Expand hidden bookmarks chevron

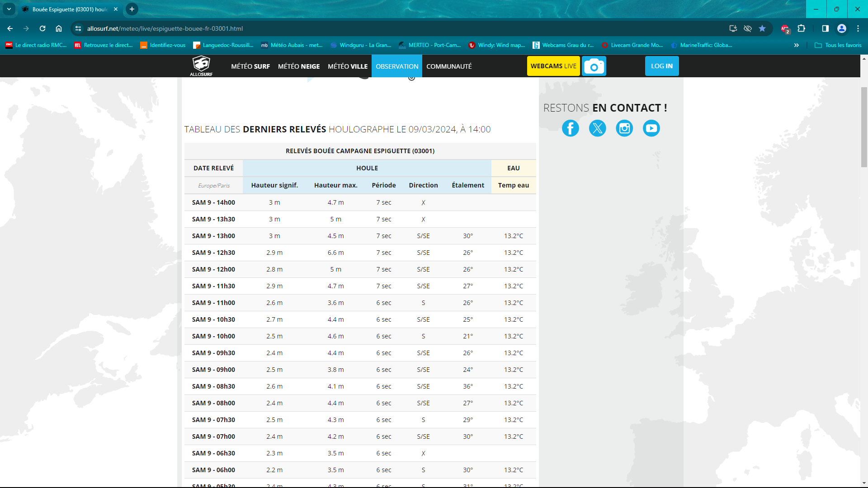[796, 45]
